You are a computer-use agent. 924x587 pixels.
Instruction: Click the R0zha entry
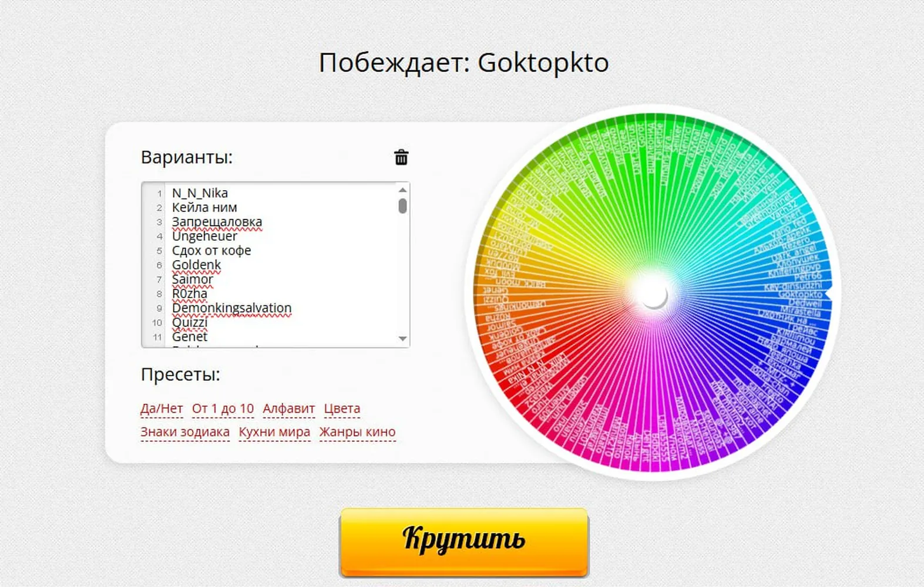tap(189, 293)
